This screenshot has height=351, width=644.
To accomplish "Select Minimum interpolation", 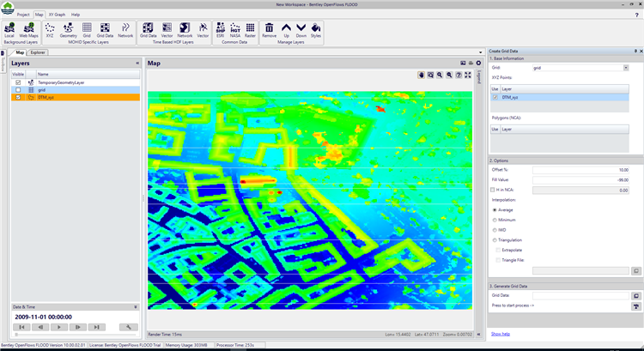I will (495, 220).
